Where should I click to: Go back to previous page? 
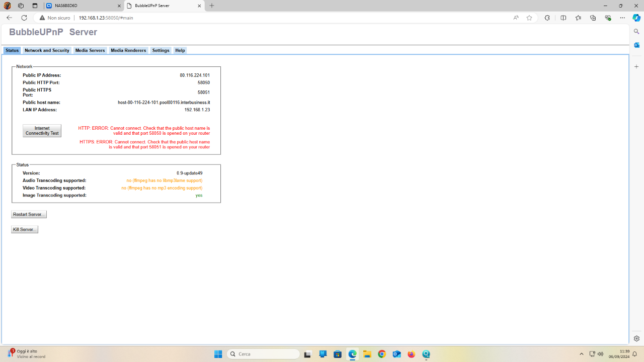(9, 18)
